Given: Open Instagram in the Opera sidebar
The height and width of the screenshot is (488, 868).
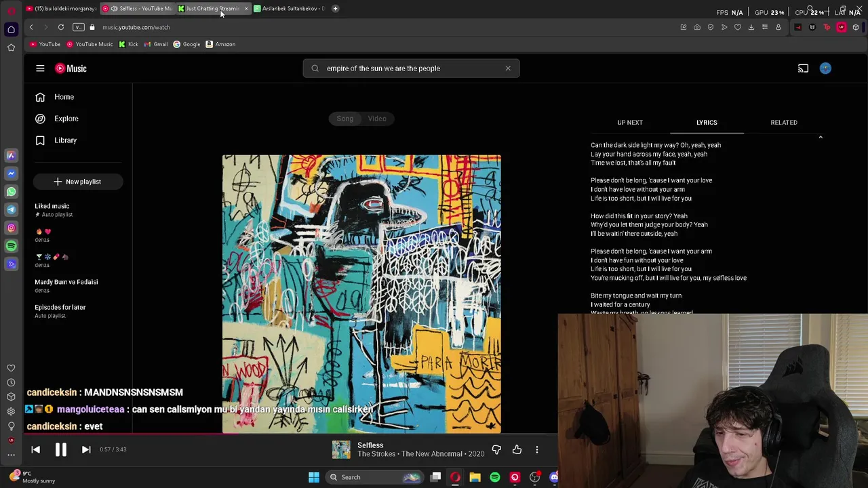Looking at the screenshot, I should pyautogui.click(x=11, y=228).
